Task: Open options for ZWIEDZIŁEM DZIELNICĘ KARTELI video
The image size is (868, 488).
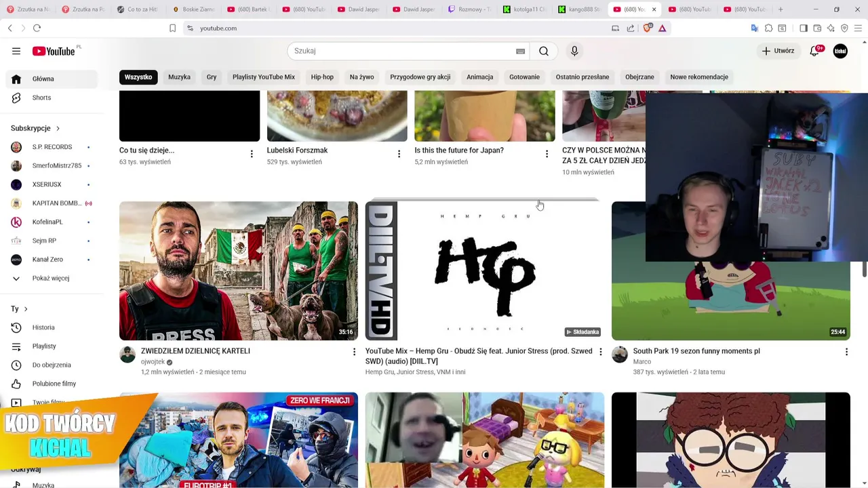Action: click(x=354, y=352)
